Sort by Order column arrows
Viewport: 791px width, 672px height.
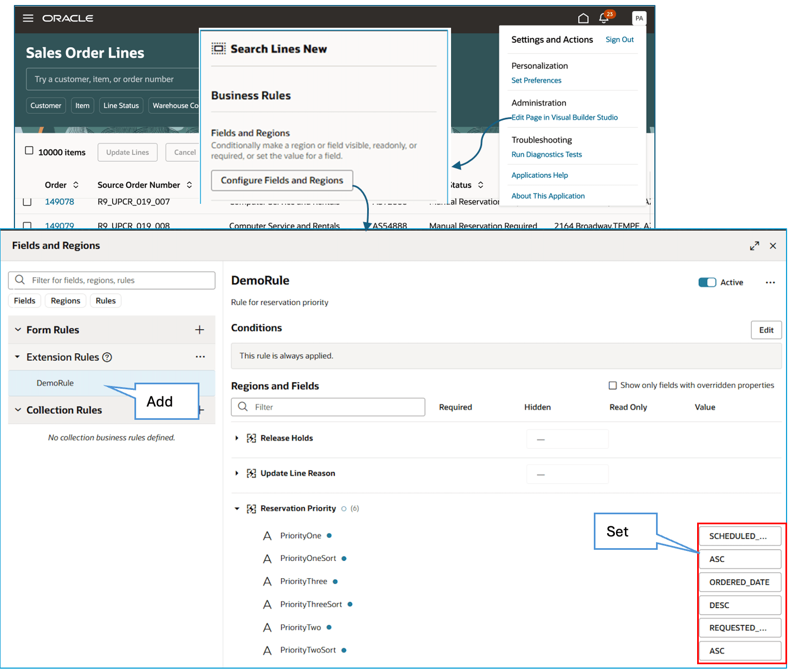pyautogui.click(x=76, y=185)
